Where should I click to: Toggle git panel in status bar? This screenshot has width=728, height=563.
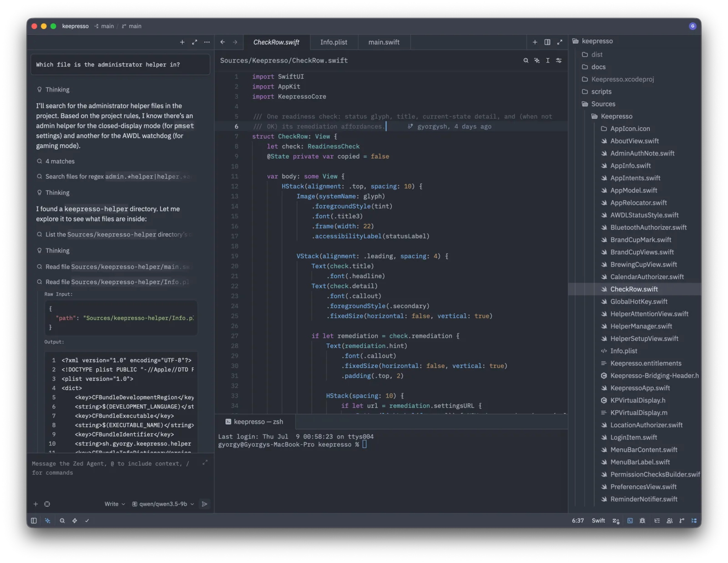[x=682, y=521]
